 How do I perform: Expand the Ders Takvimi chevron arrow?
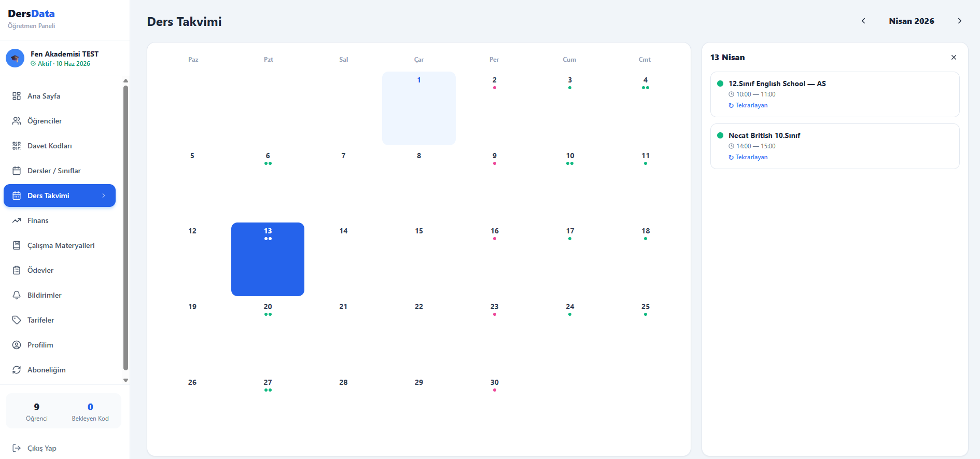click(104, 196)
